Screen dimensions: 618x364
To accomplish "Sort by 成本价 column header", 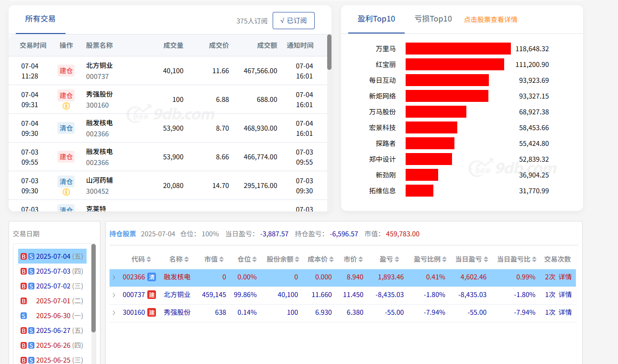I will click(320, 259).
